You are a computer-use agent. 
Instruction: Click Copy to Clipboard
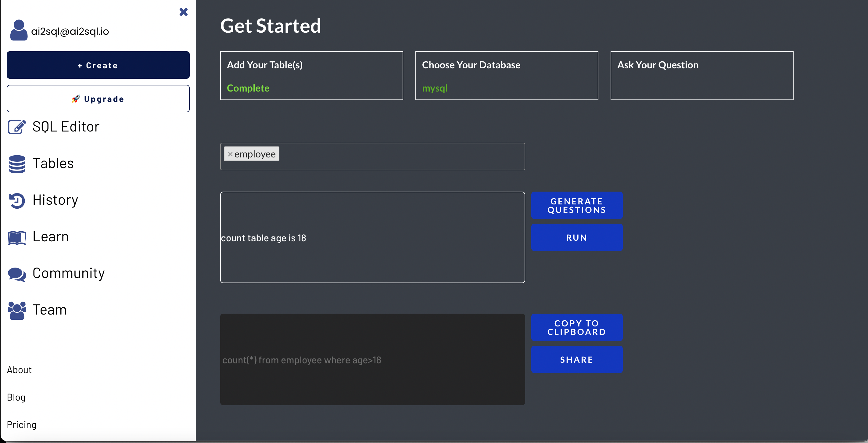click(576, 327)
